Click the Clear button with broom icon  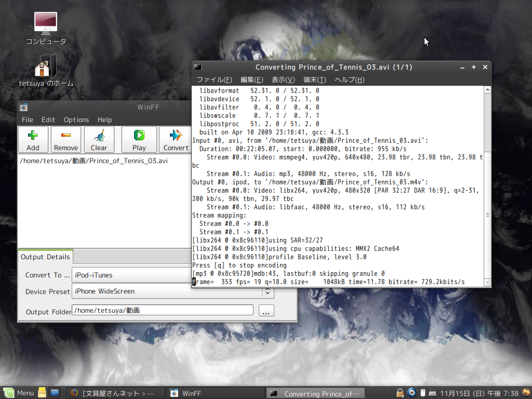tap(99, 140)
